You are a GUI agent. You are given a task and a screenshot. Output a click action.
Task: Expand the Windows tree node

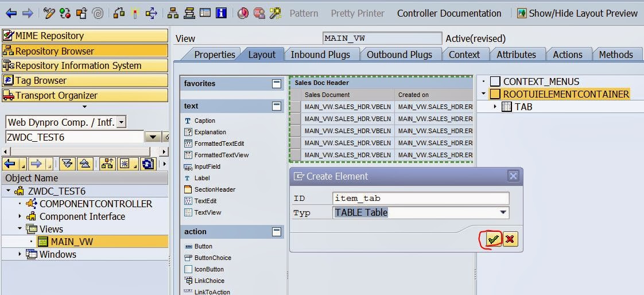click(20, 254)
